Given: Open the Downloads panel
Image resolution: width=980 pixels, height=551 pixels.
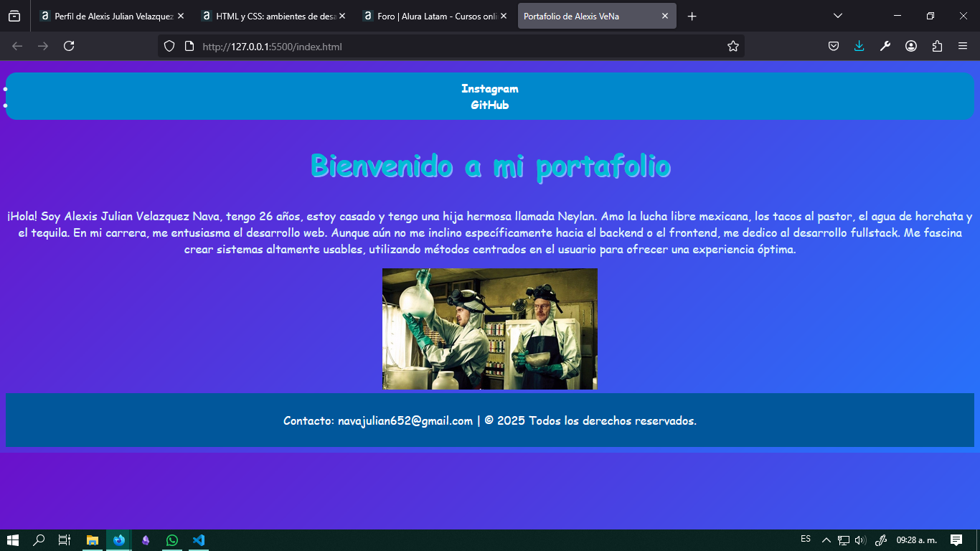Looking at the screenshot, I should (859, 46).
